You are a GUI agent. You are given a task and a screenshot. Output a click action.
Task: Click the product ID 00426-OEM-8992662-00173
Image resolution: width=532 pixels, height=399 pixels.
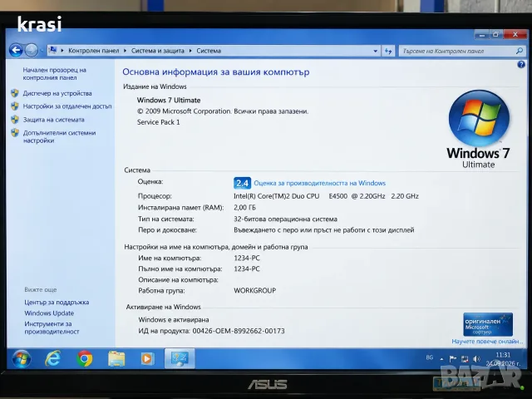pyautogui.click(x=239, y=331)
